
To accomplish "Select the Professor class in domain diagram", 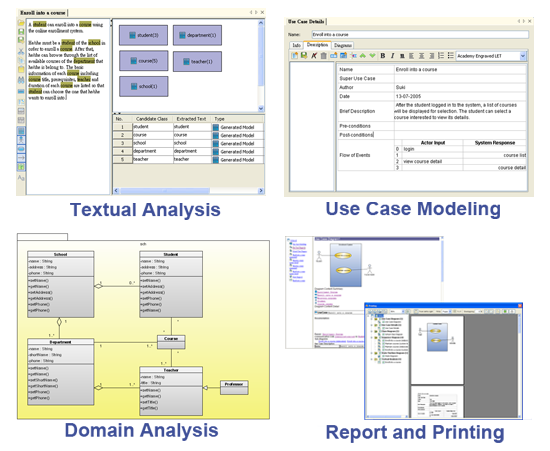I will (234, 388).
